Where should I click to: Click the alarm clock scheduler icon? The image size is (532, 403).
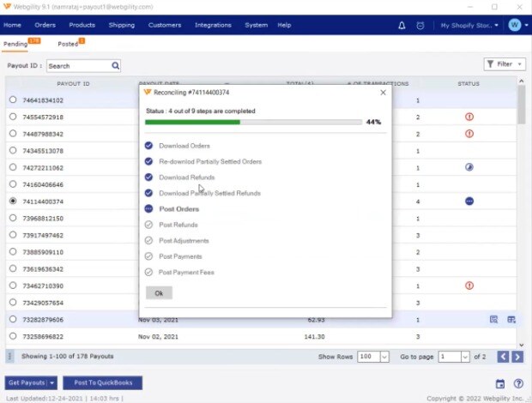click(x=420, y=26)
